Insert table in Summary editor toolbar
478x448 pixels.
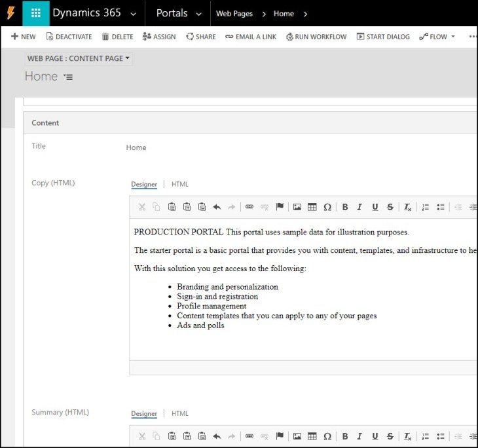pyautogui.click(x=312, y=436)
